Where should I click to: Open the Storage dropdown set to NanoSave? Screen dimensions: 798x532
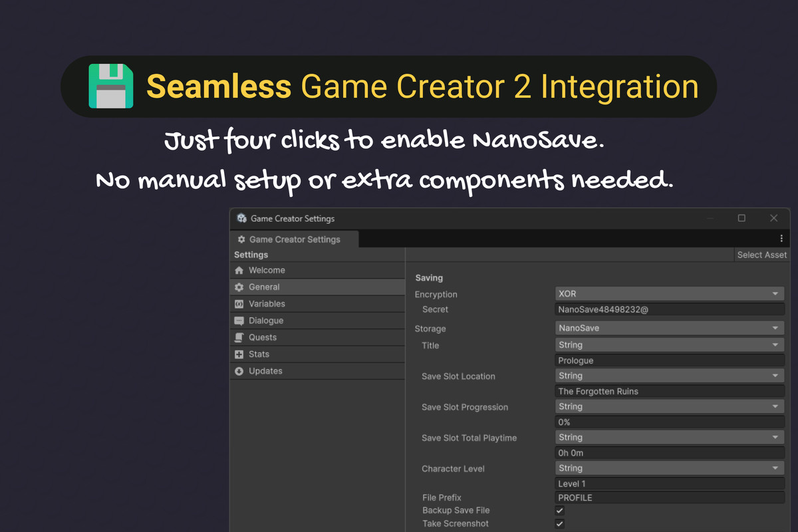coord(669,327)
